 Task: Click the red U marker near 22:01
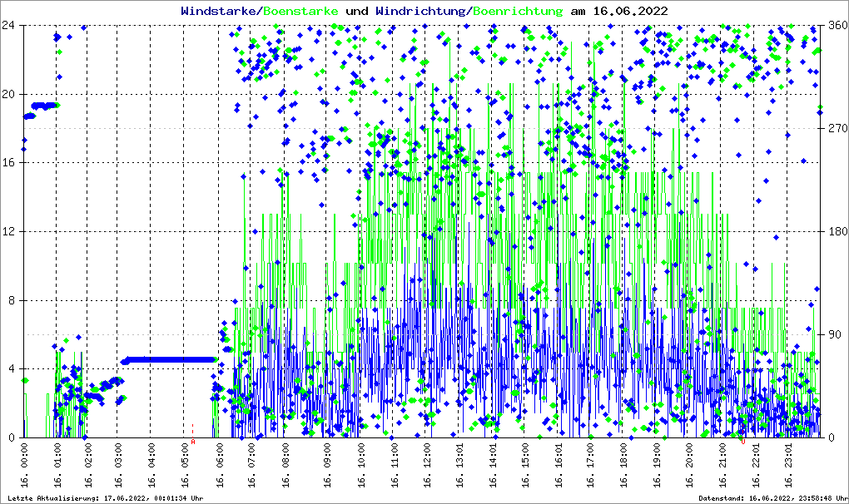tap(742, 442)
